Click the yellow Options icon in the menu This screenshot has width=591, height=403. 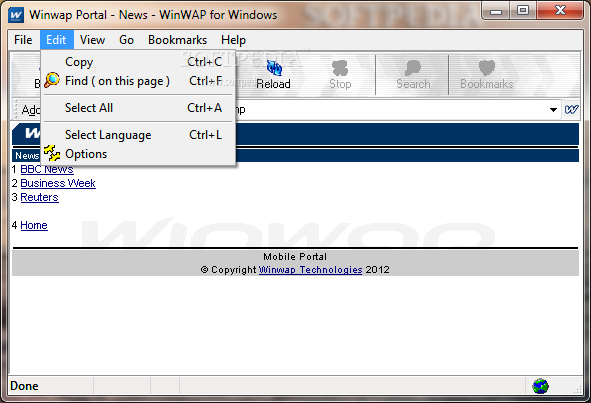pyautogui.click(x=52, y=153)
